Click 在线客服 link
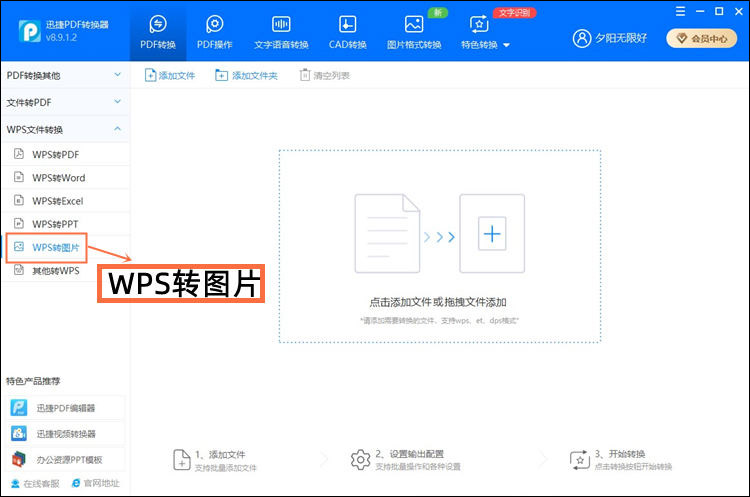This screenshot has height=497, width=750. [x=35, y=484]
